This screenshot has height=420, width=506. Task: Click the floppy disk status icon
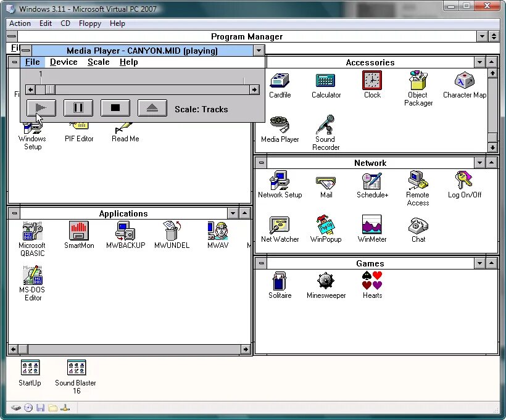click(40, 408)
